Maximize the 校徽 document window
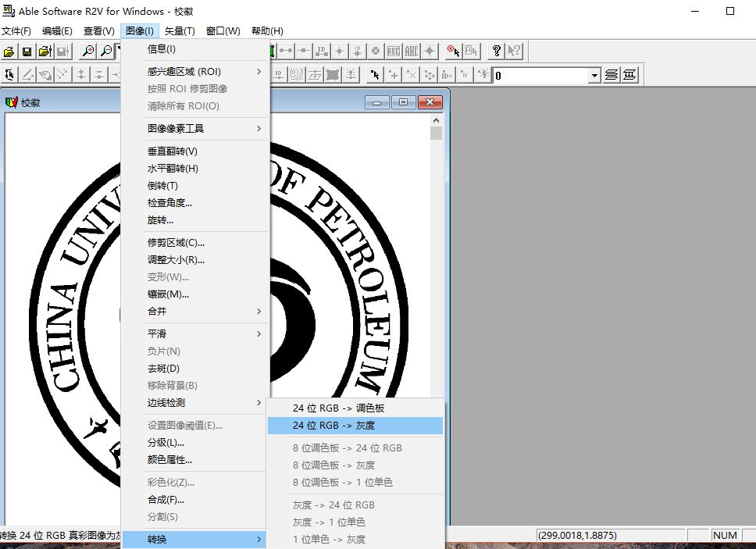The height and width of the screenshot is (549, 756). pos(404,102)
